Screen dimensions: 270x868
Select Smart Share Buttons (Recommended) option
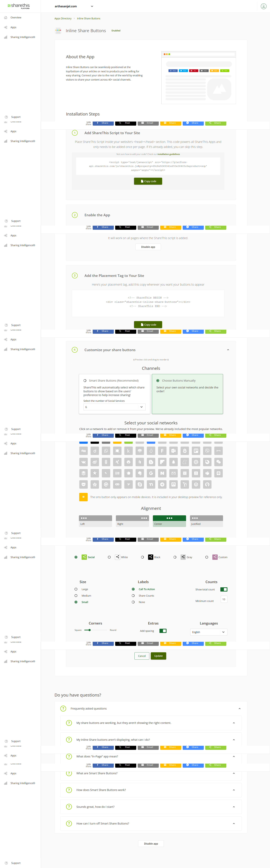[85, 381]
